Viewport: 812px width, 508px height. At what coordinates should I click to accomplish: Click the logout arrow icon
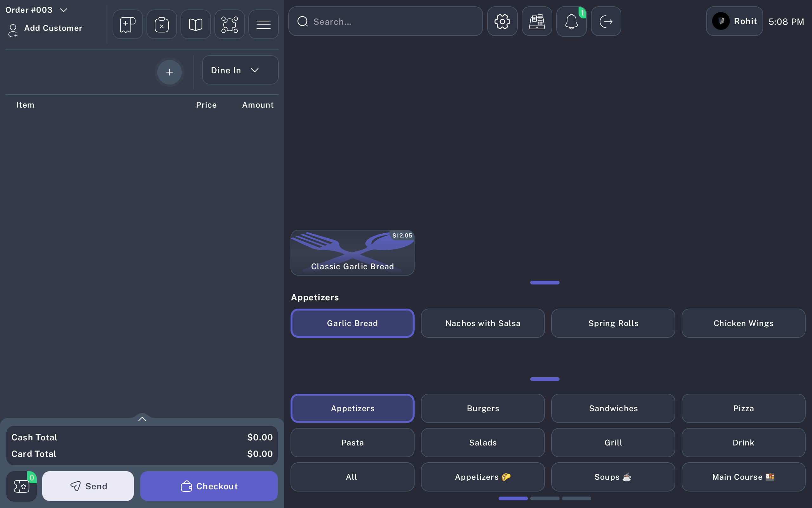(606, 21)
